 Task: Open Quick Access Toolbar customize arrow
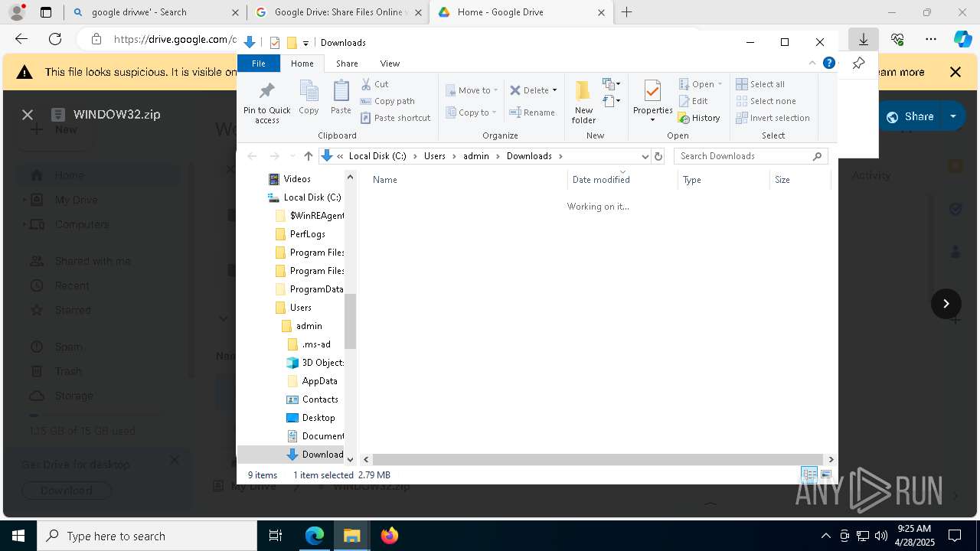pos(305,43)
